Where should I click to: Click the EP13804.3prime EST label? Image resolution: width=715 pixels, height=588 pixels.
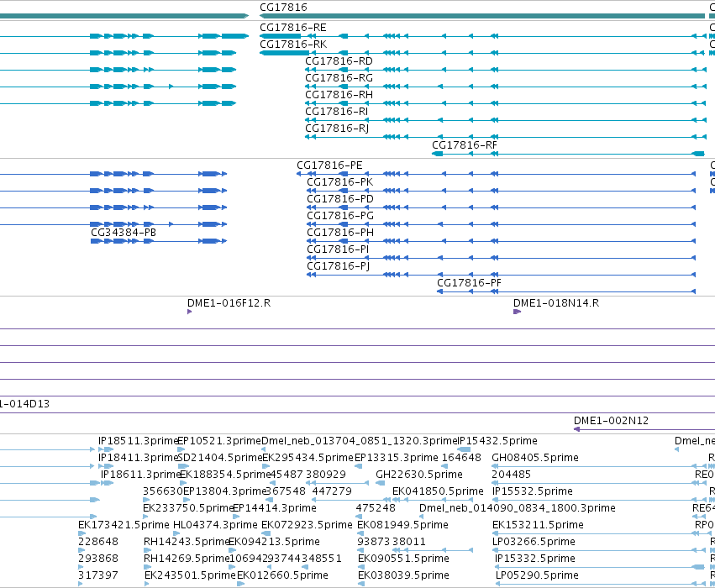224,491
